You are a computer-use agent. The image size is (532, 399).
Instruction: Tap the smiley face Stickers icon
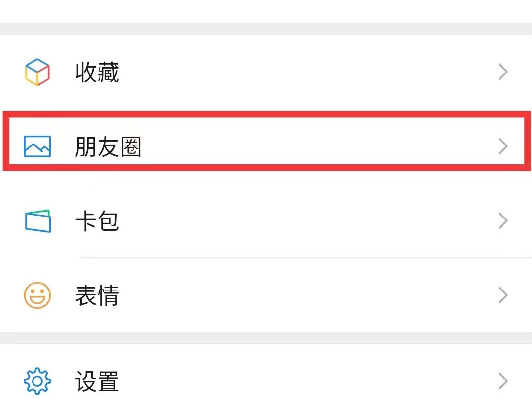tap(37, 295)
